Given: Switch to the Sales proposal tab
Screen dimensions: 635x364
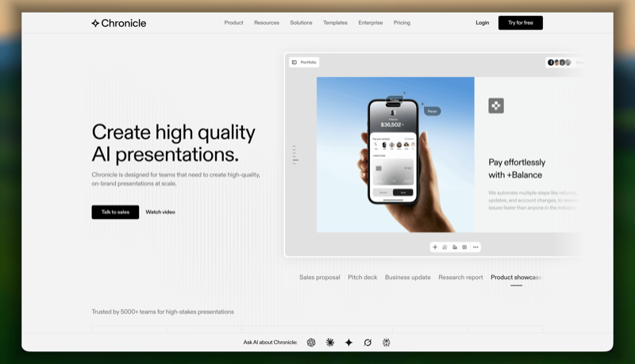Looking at the screenshot, I should (320, 277).
